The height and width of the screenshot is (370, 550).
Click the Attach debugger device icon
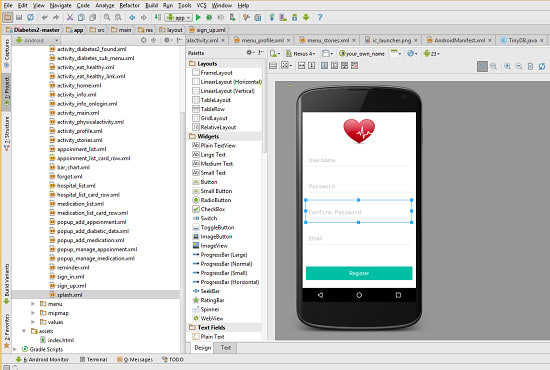(232, 17)
